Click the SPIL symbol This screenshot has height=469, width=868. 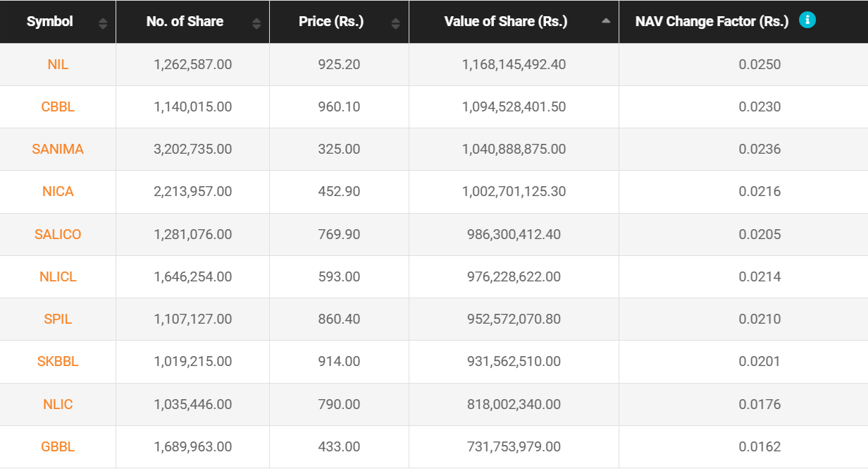pyautogui.click(x=58, y=319)
